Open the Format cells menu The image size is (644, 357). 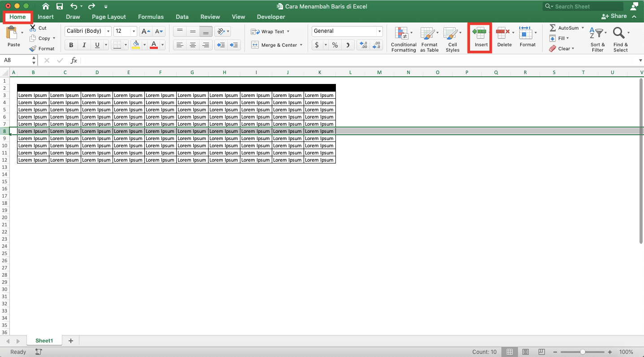(x=527, y=37)
